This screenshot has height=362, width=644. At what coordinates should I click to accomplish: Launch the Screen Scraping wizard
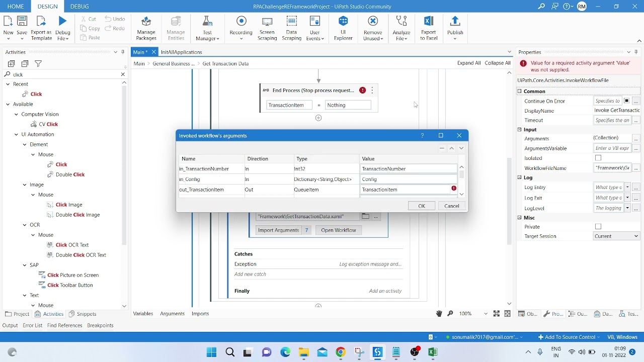pyautogui.click(x=267, y=28)
